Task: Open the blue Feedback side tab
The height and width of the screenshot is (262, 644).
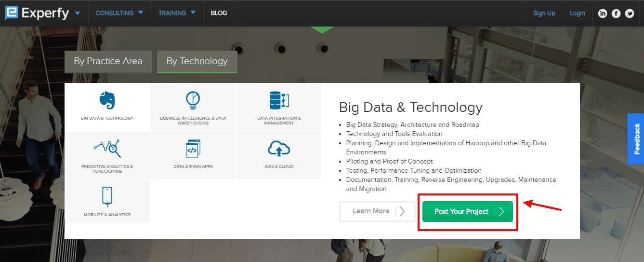Action: (636, 139)
